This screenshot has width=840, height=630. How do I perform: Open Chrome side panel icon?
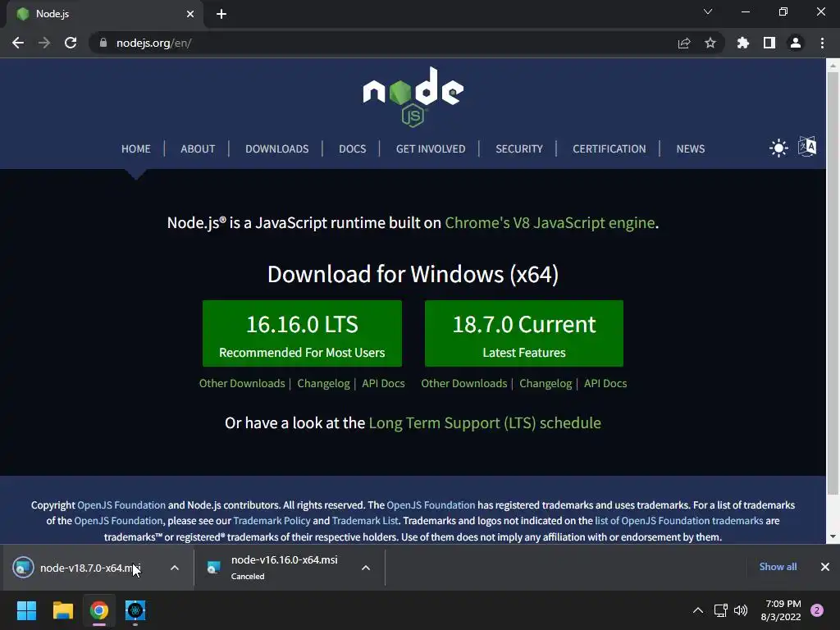click(x=769, y=43)
